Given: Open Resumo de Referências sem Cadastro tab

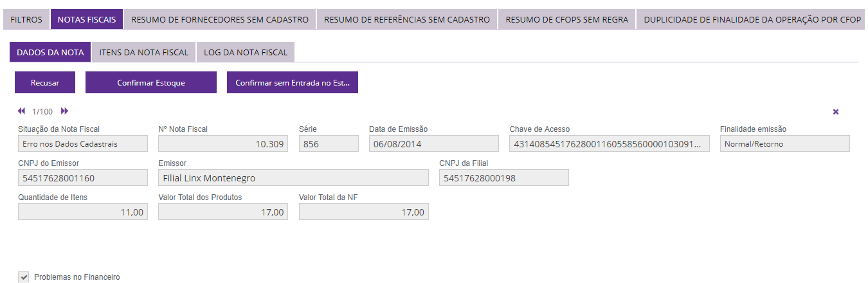Looking at the screenshot, I should [x=407, y=19].
